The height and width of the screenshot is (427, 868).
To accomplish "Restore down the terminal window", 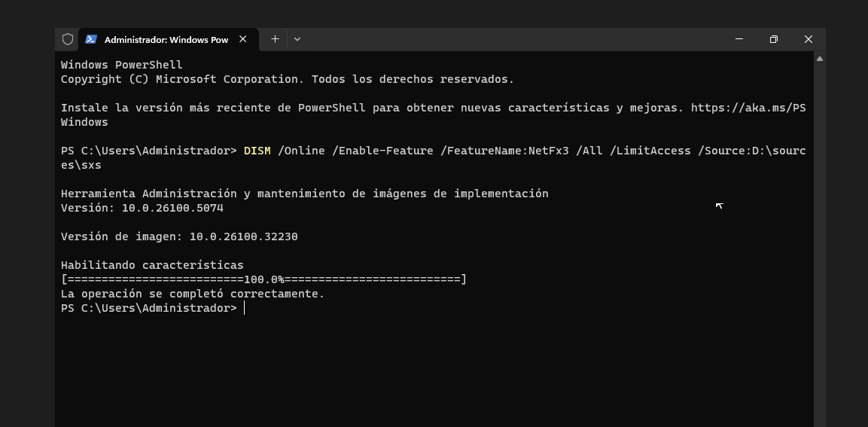I will (x=774, y=39).
